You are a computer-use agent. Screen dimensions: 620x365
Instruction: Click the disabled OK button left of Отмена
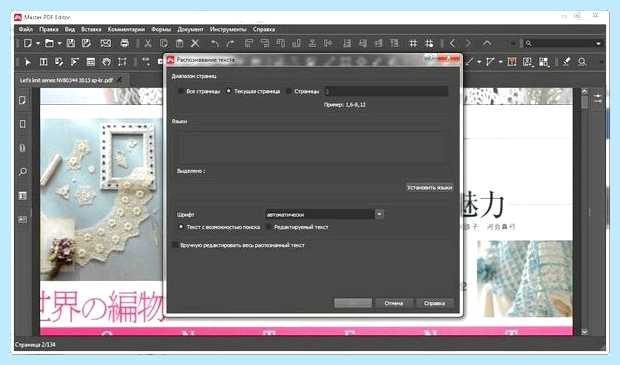click(353, 303)
